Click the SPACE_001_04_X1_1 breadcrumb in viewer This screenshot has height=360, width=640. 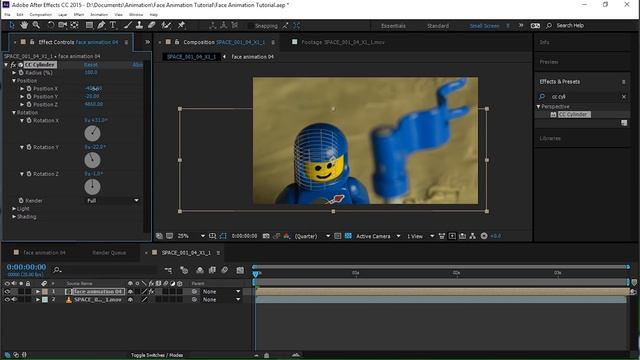(x=191, y=57)
